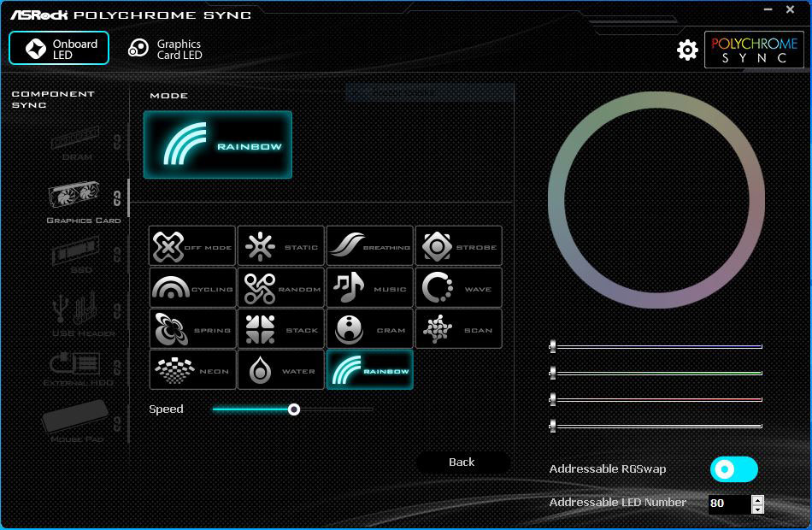This screenshot has height=530, width=812.
Task: Turn lighting to Off Mode
Action: coord(192,246)
